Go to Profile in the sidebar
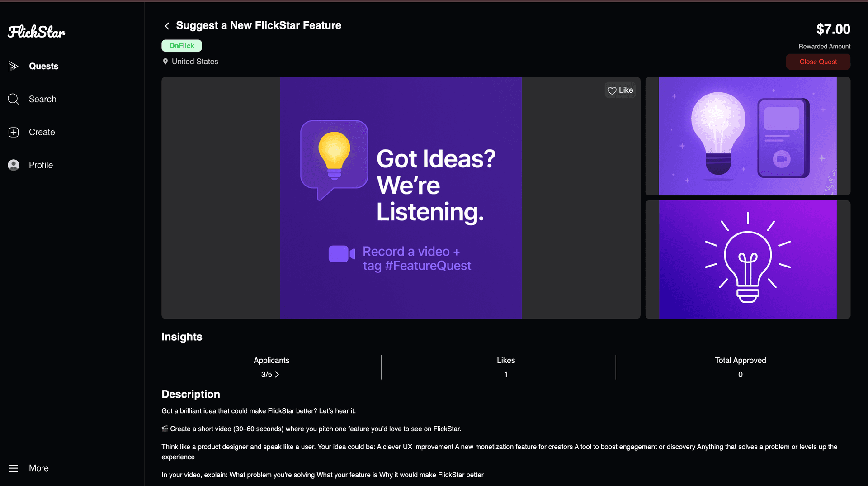 41,165
